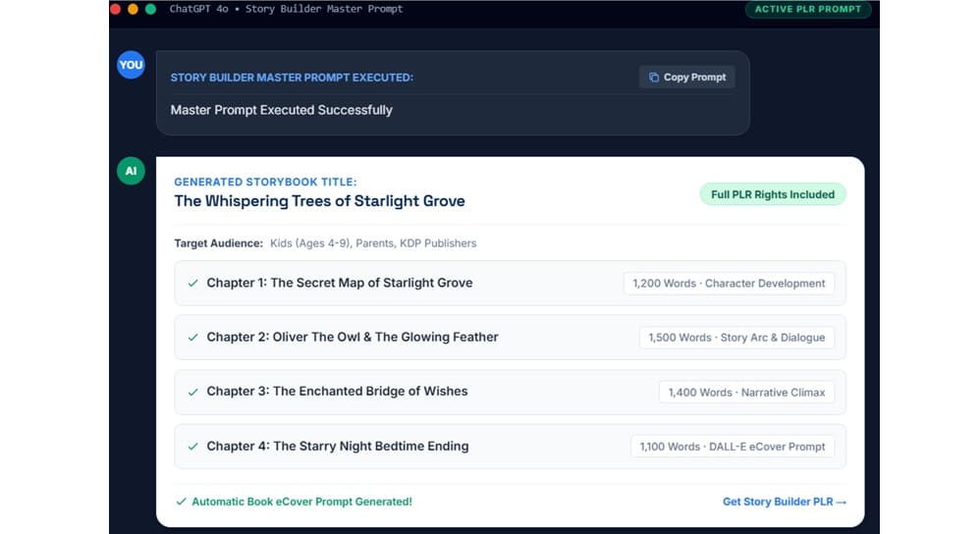Viewport: 980px width, 534px height.
Task: Click the checkmark beside Chapter 2
Action: pos(193,338)
